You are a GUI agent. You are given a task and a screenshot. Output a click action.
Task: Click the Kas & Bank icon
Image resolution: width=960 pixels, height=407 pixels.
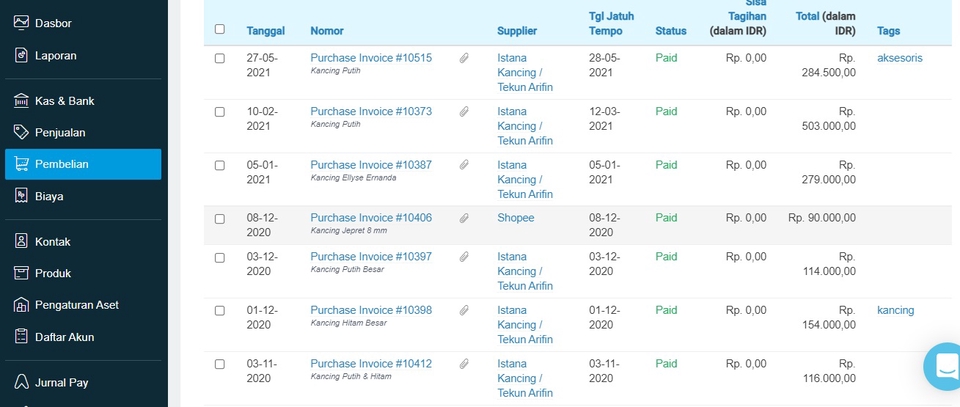[x=21, y=101]
